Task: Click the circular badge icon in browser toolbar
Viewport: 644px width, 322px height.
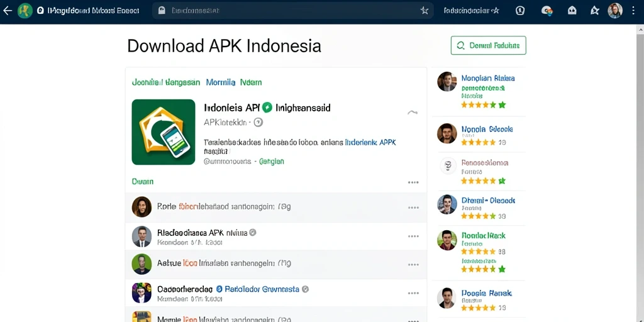Action: pyautogui.click(x=520, y=11)
